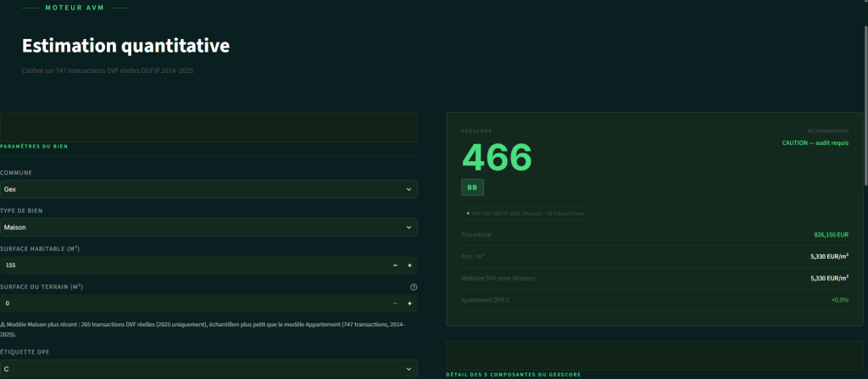The height and width of the screenshot is (379, 868).
Task: Click the GexScore value 466
Action: click(497, 157)
